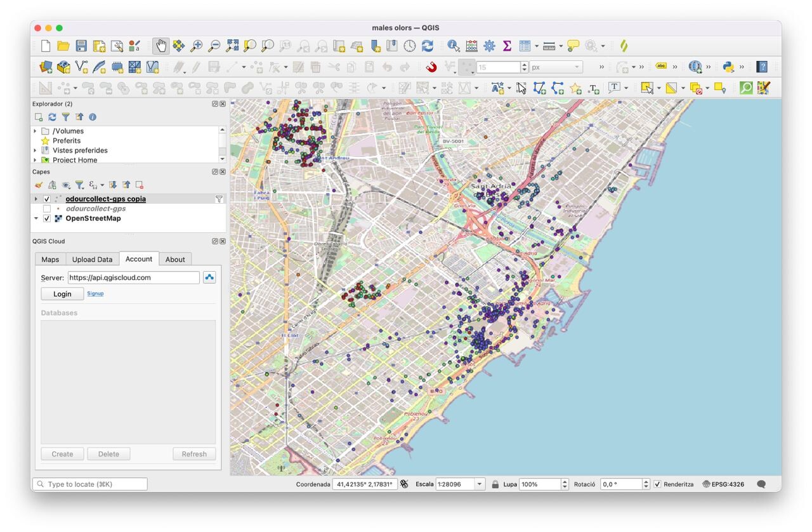Screen dimensions: 812x532
Task: Open the Data Source Manager icon
Action: pos(46,67)
